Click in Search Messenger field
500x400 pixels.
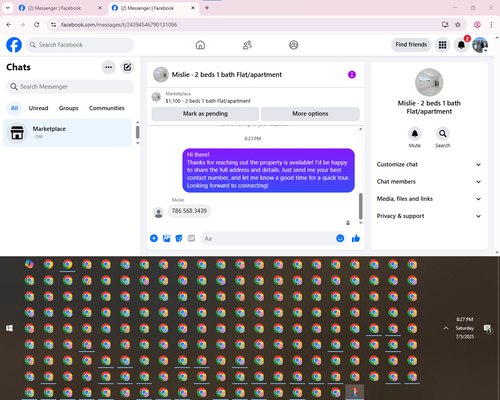click(70, 87)
